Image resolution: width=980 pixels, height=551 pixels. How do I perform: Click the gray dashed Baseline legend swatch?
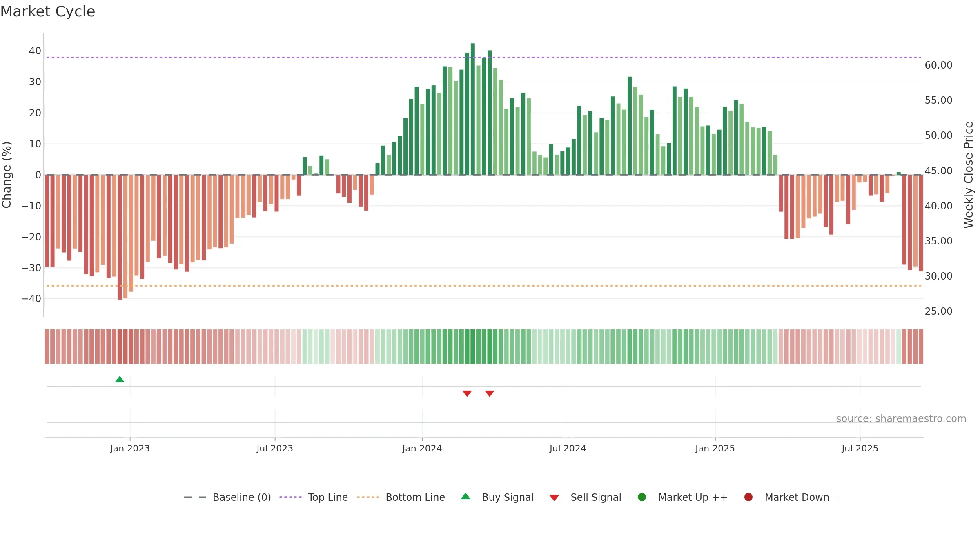[195, 497]
